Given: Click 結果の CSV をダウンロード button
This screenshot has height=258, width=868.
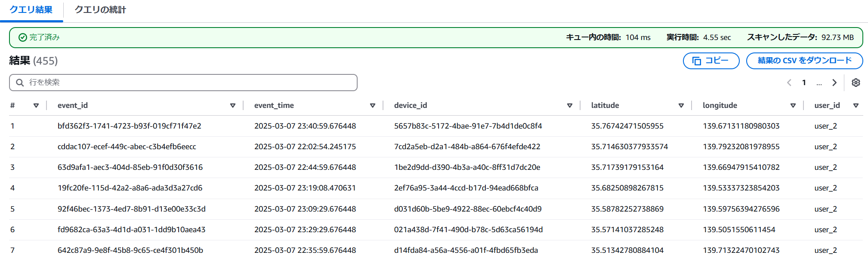Looking at the screenshot, I should coord(804,61).
